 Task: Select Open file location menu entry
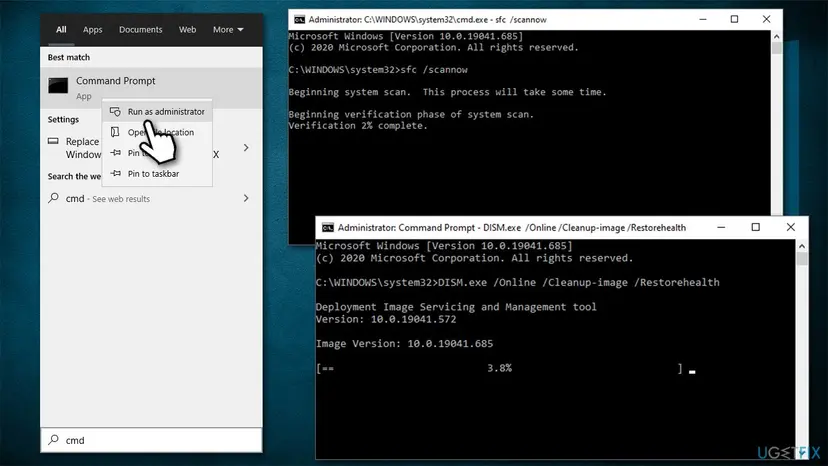click(x=157, y=132)
